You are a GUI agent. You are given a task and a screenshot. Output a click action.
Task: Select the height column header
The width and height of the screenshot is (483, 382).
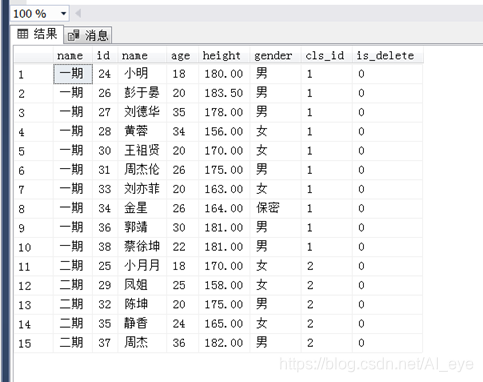224,55
